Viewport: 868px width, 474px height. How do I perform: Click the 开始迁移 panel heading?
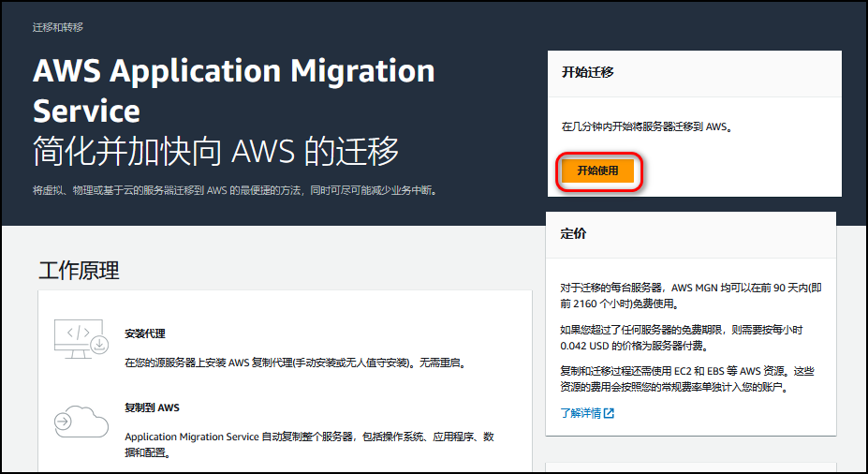coord(588,72)
